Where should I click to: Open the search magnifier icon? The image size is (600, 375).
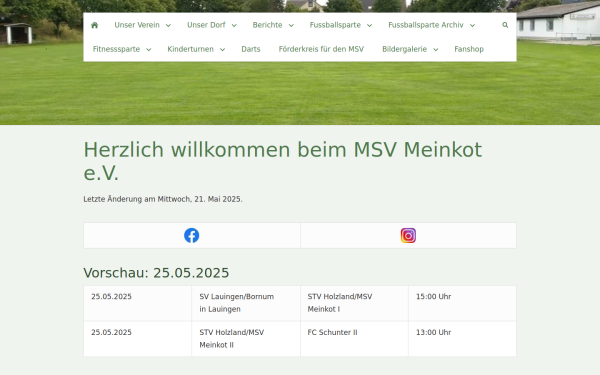(505, 25)
